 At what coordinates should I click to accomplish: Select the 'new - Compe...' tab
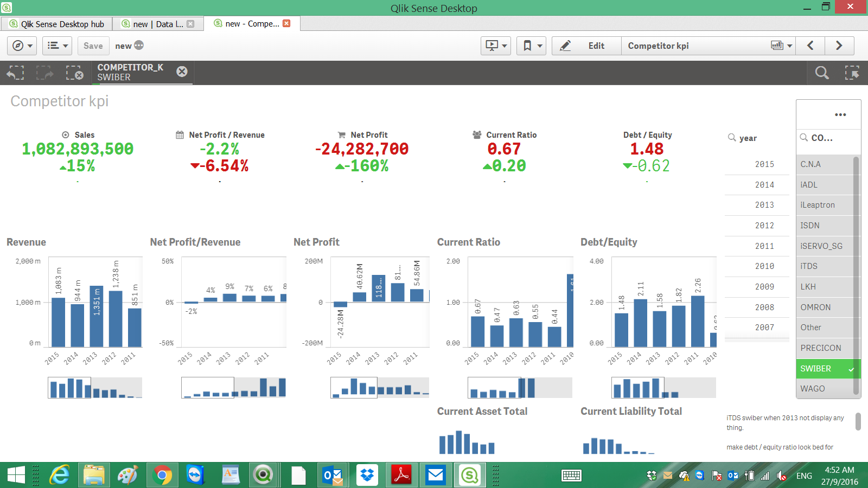point(252,23)
